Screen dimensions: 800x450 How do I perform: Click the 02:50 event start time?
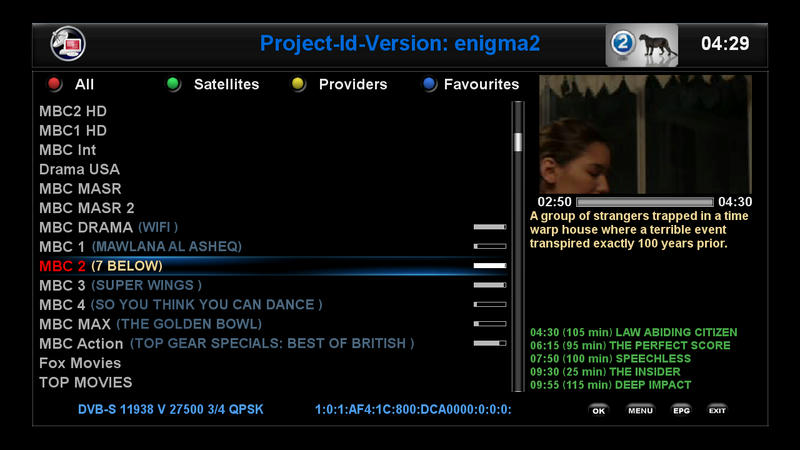click(x=554, y=202)
